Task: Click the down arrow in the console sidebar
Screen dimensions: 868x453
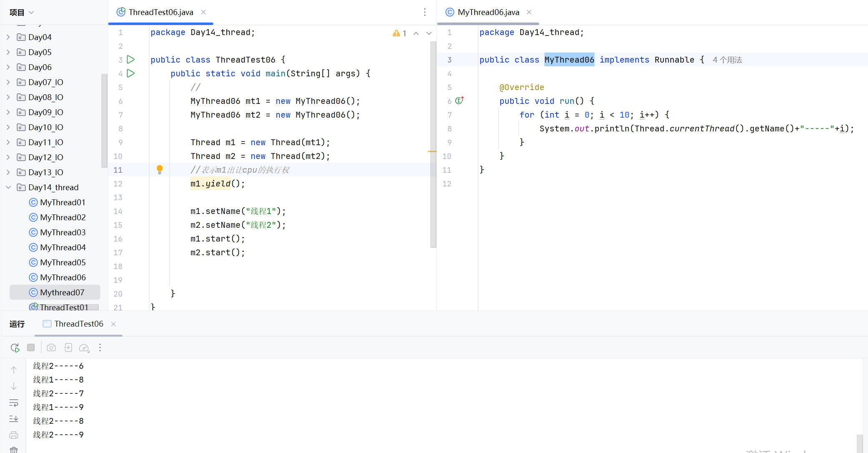Action: (x=14, y=387)
